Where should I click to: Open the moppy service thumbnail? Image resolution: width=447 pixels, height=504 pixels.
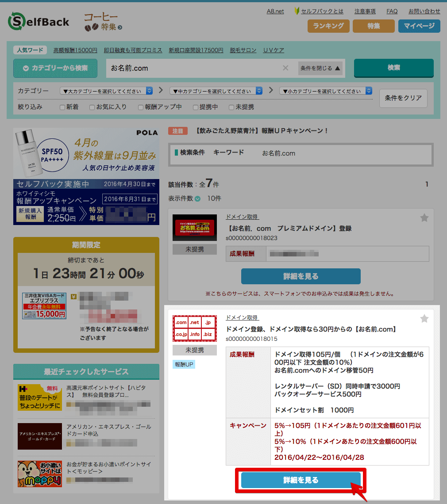pos(39,474)
